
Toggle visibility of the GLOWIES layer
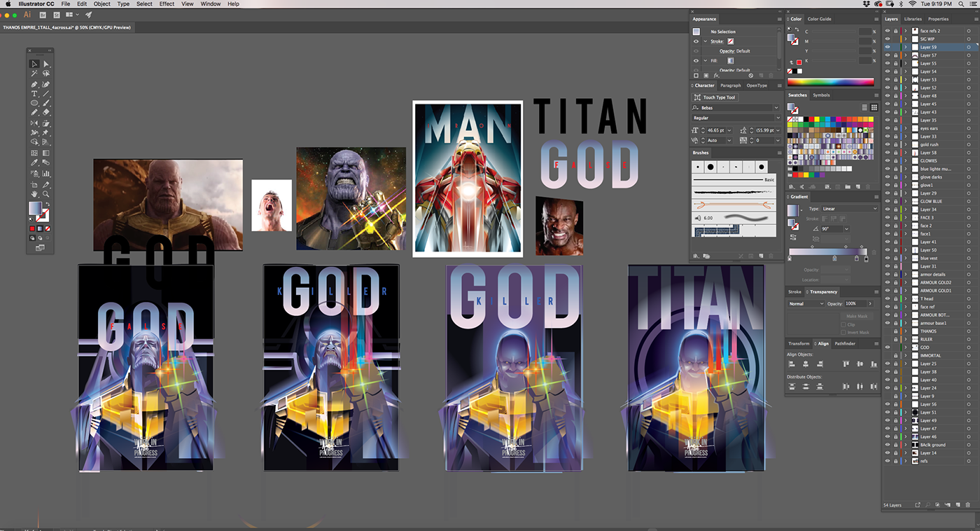(x=888, y=160)
